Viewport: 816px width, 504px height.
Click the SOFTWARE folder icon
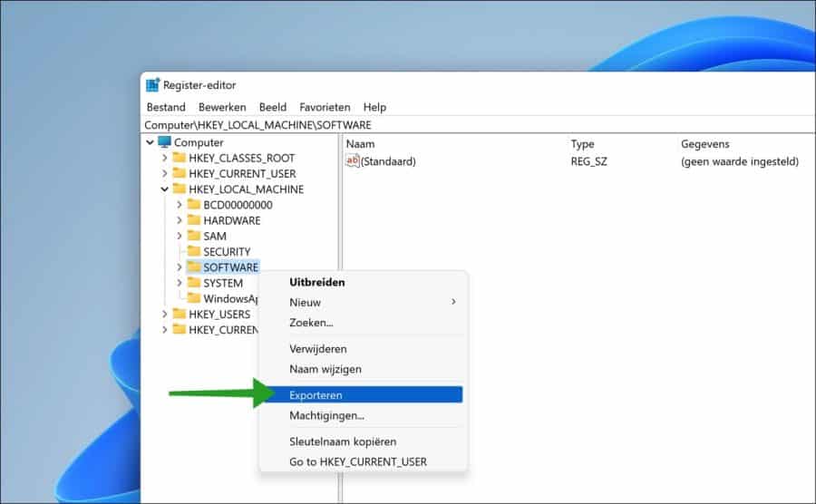point(194,267)
